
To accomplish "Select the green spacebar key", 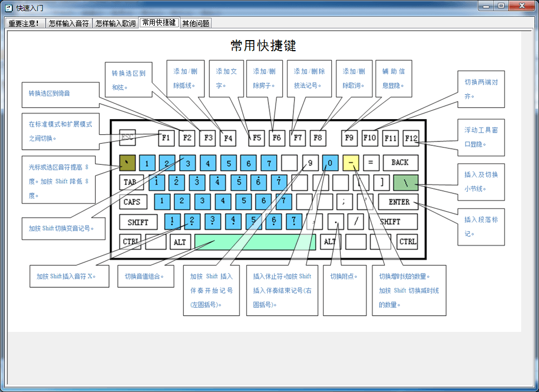I will (x=255, y=242).
